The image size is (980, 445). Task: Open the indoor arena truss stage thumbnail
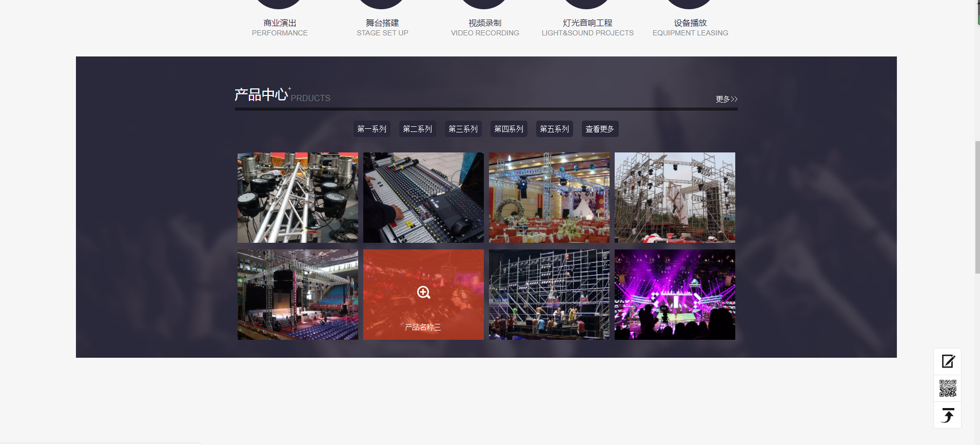point(298,295)
